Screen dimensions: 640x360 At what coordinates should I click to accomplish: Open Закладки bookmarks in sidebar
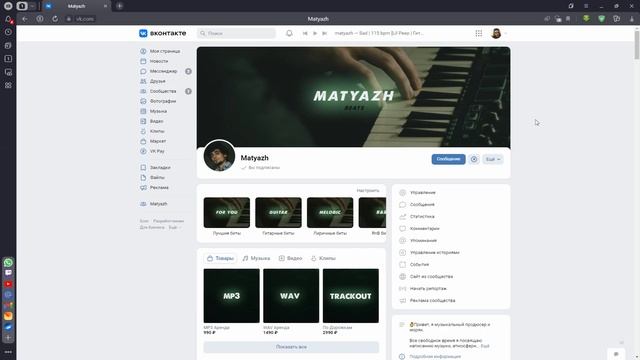[156, 167]
